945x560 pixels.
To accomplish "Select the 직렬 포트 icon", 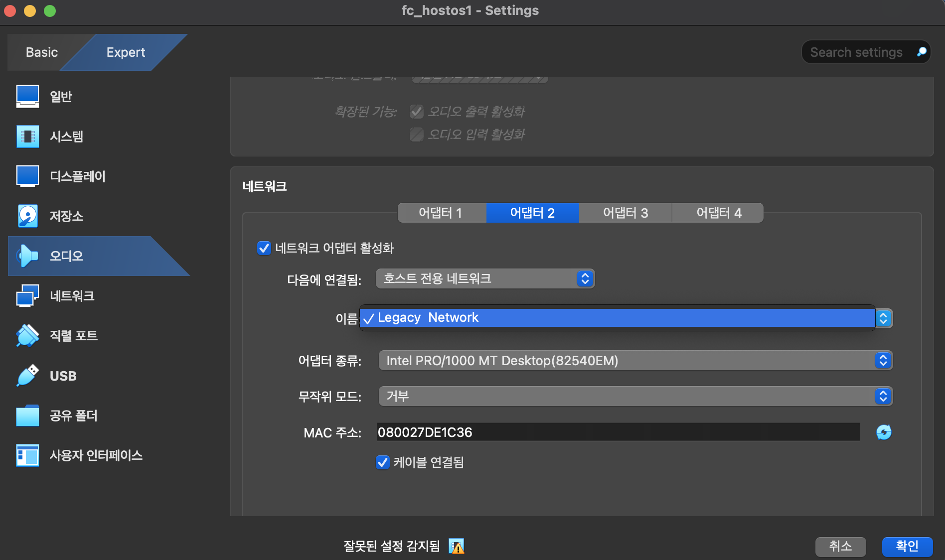I will pos(73,335).
